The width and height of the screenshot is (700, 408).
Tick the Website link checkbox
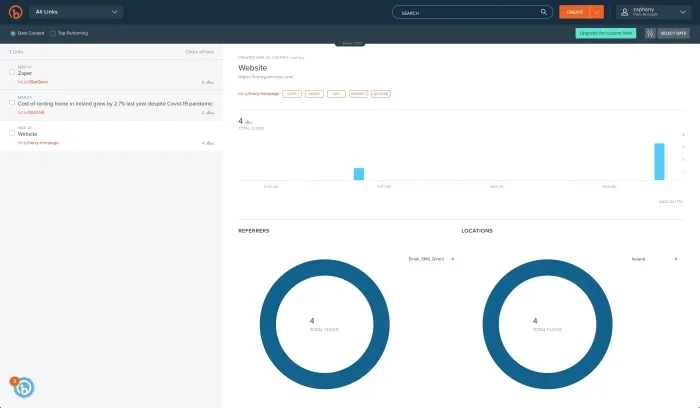point(12,133)
